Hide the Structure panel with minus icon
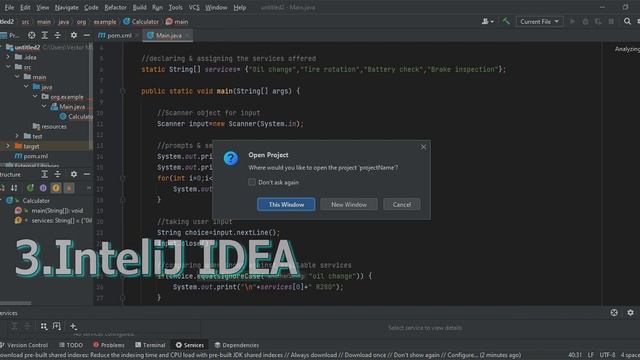Screen dimensions: 640x360 pyautogui.click(x=87, y=174)
